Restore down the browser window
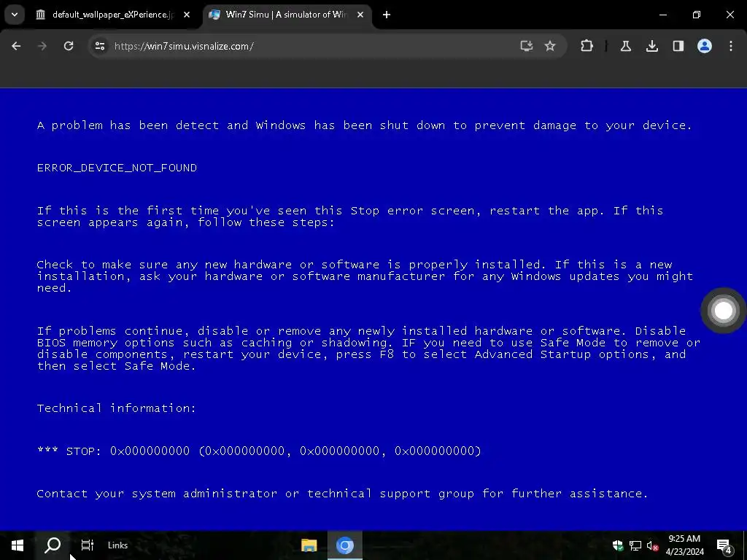 pyautogui.click(x=697, y=15)
